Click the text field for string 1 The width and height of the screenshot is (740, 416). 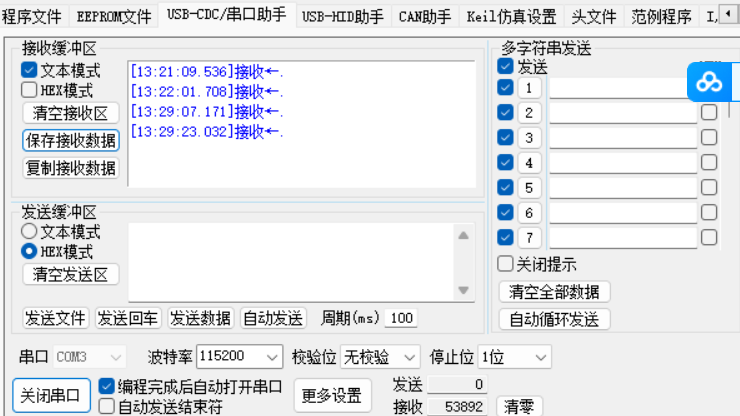point(619,88)
